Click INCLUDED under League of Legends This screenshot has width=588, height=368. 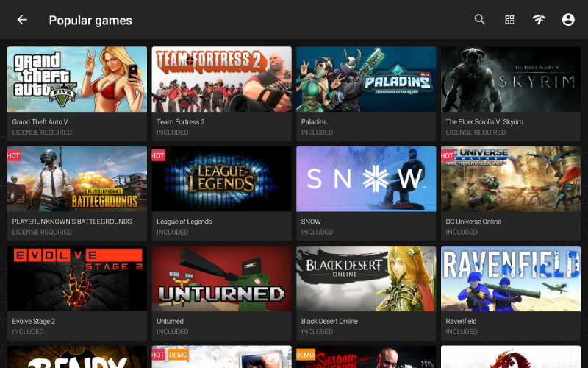[173, 232]
